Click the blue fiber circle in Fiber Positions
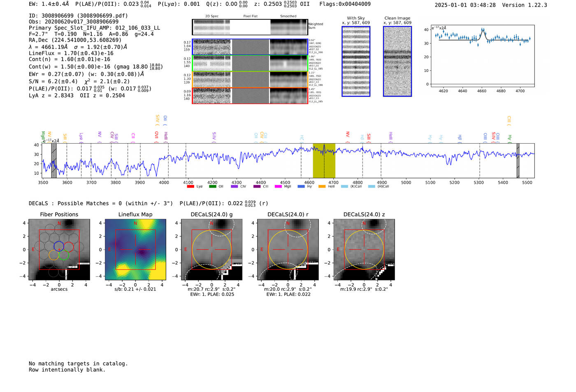576x392 pixels. point(59,246)
